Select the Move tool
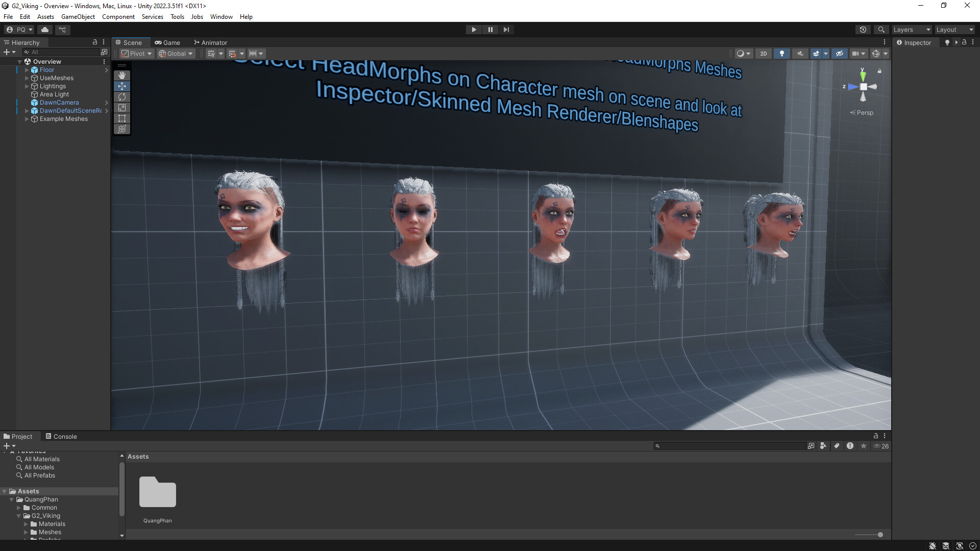Image resolution: width=980 pixels, height=551 pixels. point(122,86)
